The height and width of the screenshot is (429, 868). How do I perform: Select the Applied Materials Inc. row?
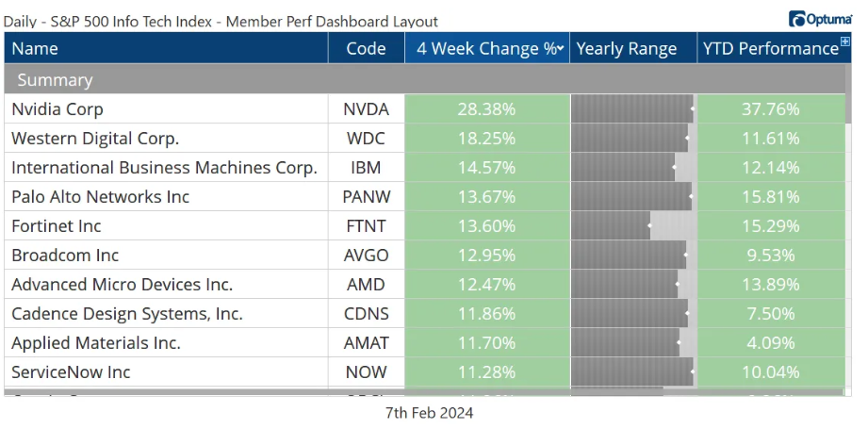click(96, 343)
